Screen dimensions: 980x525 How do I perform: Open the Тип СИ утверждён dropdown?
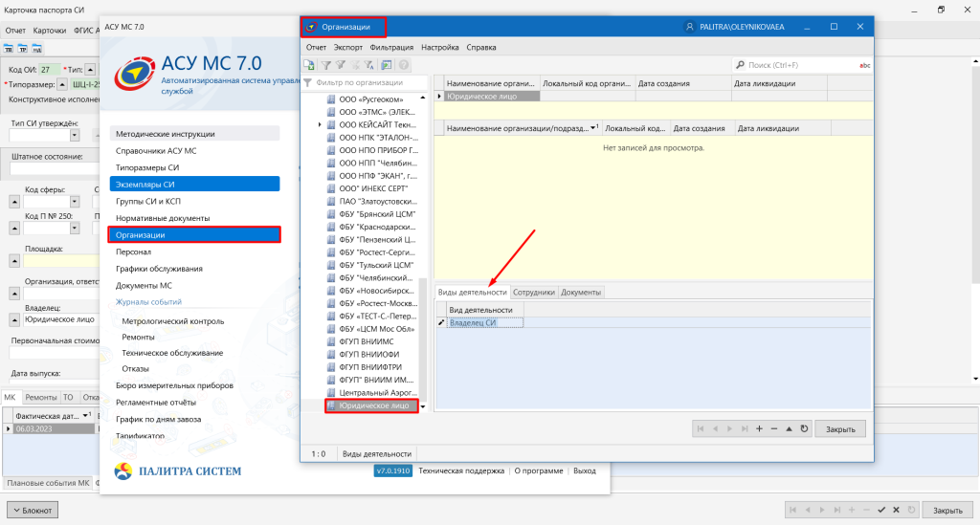[x=75, y=135]
